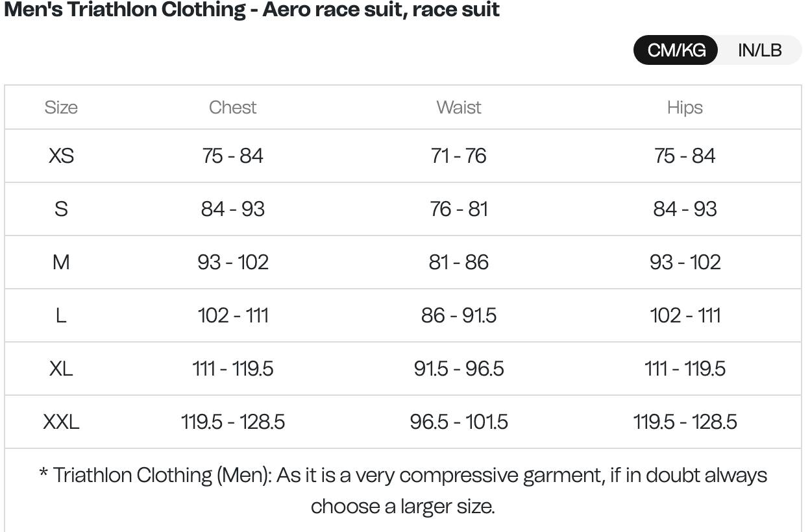Click the Waist column header
This screenshot has height=532, width=810.
click(459, 107)
